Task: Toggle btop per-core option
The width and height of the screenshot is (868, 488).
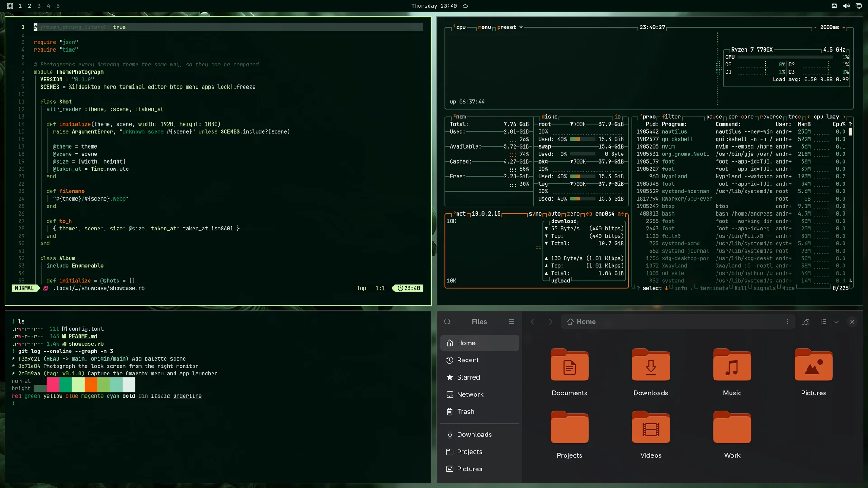Action: tap(741, 117)
